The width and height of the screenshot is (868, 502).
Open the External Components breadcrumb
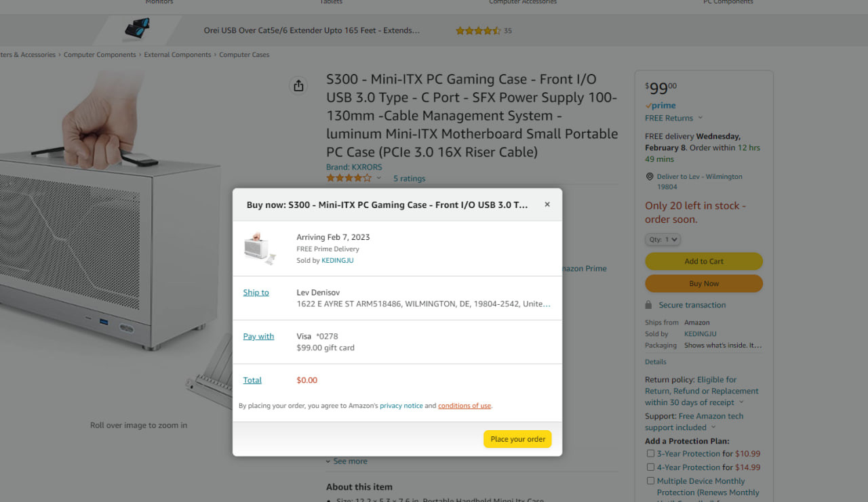tap(178, 55)
